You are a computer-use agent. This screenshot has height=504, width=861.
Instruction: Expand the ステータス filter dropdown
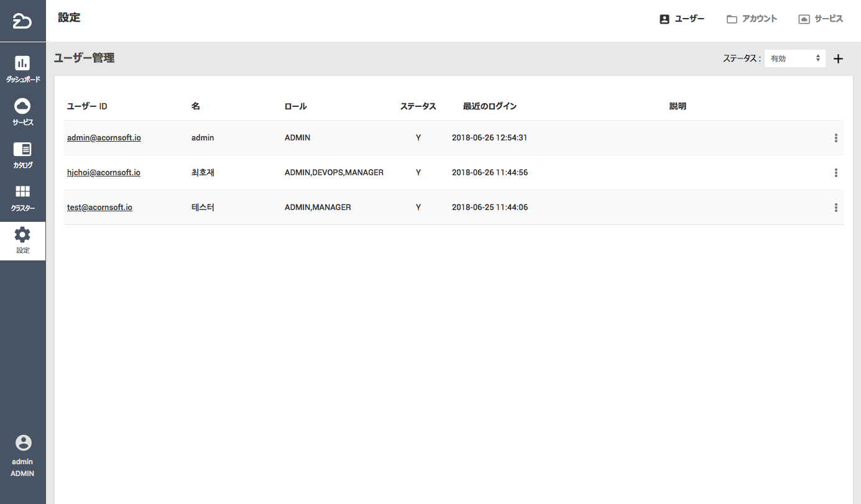tap(794, 58)
